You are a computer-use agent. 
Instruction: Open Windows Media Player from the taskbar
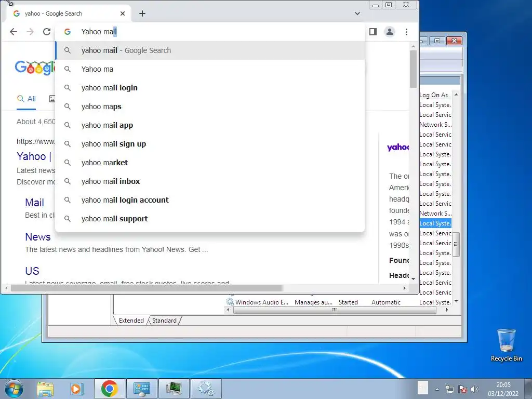point(77,389)
